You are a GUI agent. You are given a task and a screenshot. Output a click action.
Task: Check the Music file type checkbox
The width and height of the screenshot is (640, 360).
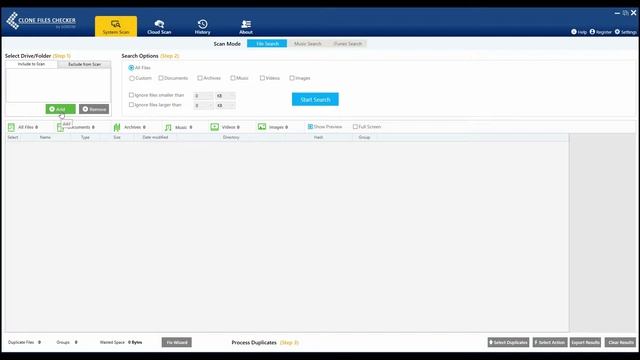233,78
